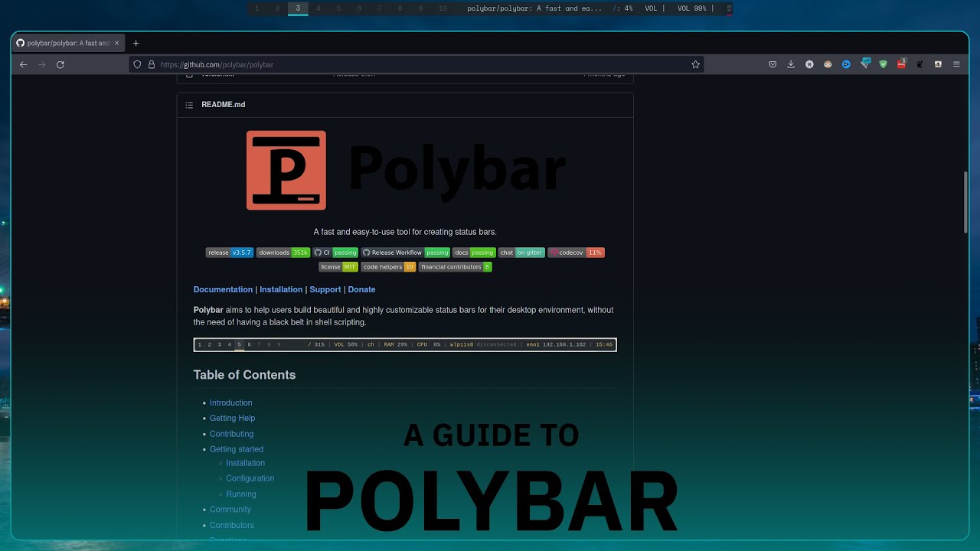Switch to workspace 4 in polybar
980x551 pixels.
click(x=318, y=8)
